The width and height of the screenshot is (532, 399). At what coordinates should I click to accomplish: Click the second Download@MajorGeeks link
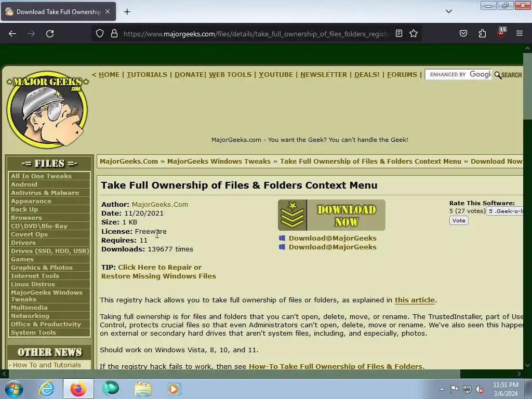332,247
